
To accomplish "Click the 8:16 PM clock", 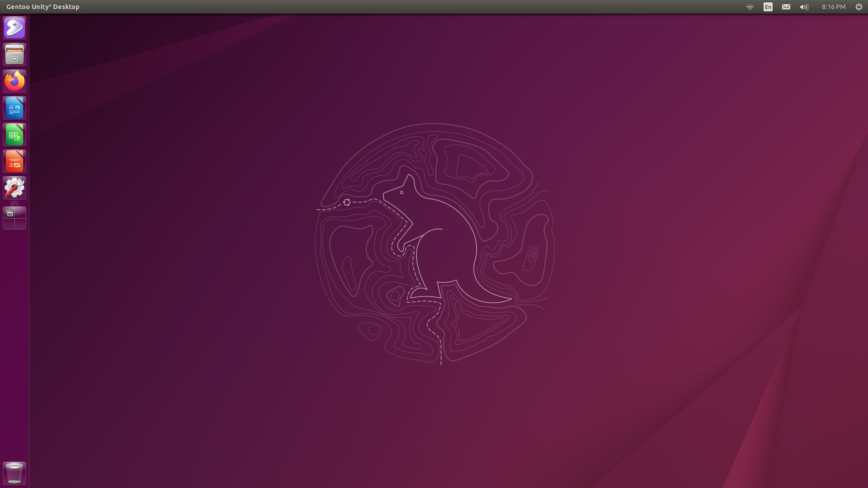I will [833, 7].
